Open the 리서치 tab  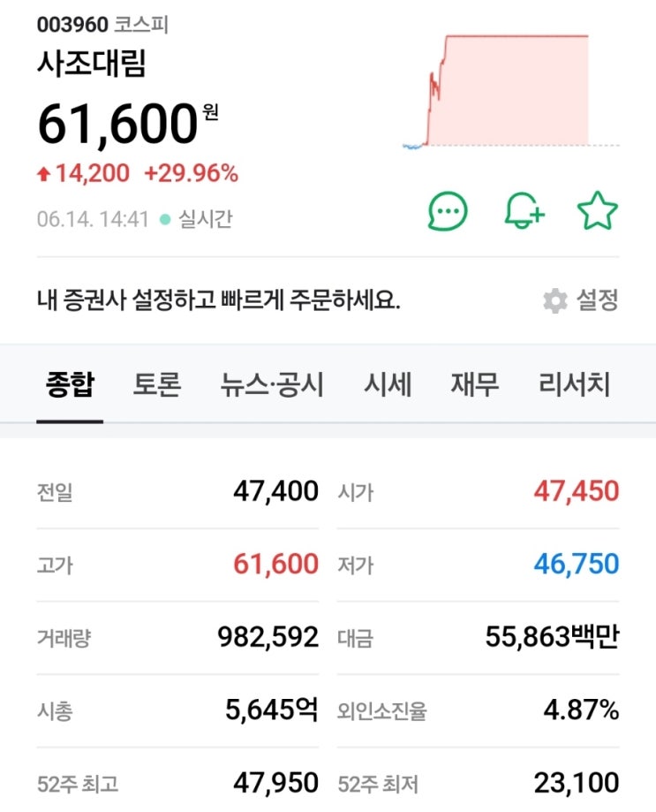point(575,384)
